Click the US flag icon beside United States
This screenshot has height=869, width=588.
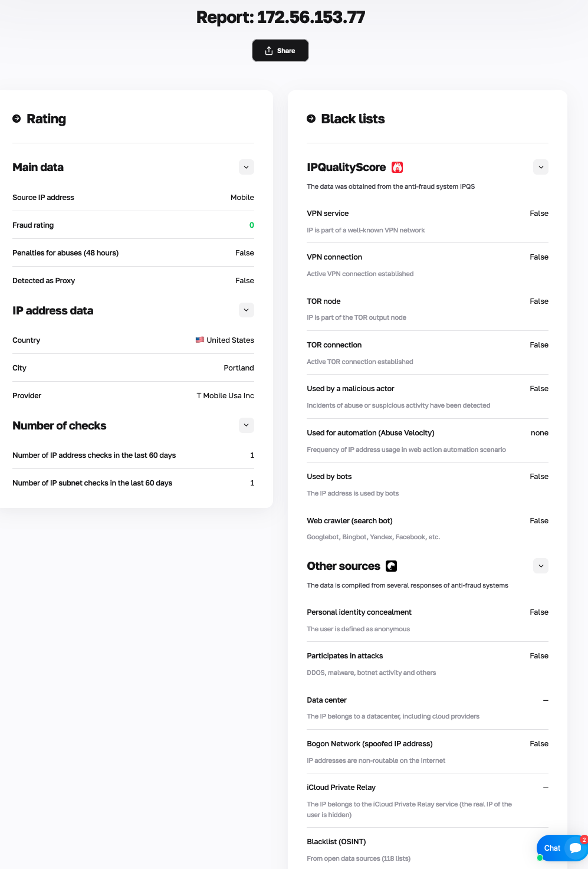pyautogui.click(x=200, y=340)
